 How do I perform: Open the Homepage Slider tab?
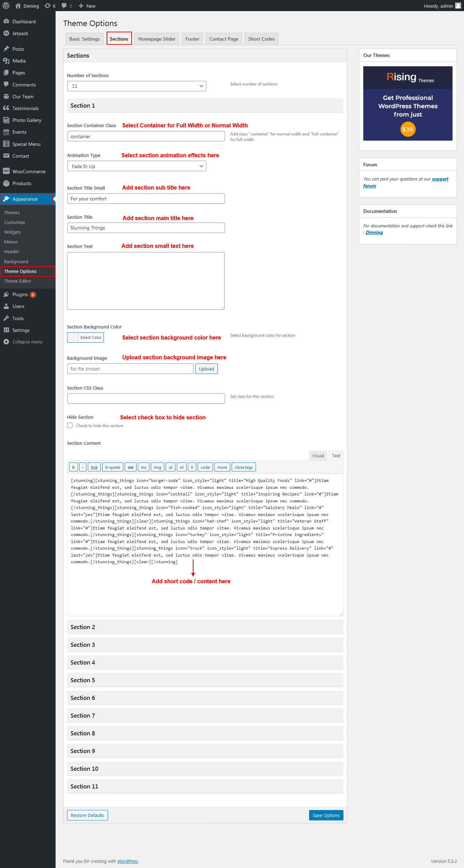(x=157, y=39)
